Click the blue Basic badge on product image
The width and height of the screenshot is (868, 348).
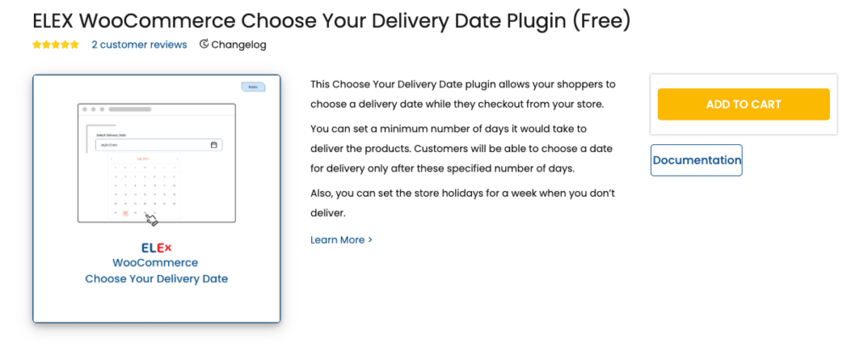[253, 87]
